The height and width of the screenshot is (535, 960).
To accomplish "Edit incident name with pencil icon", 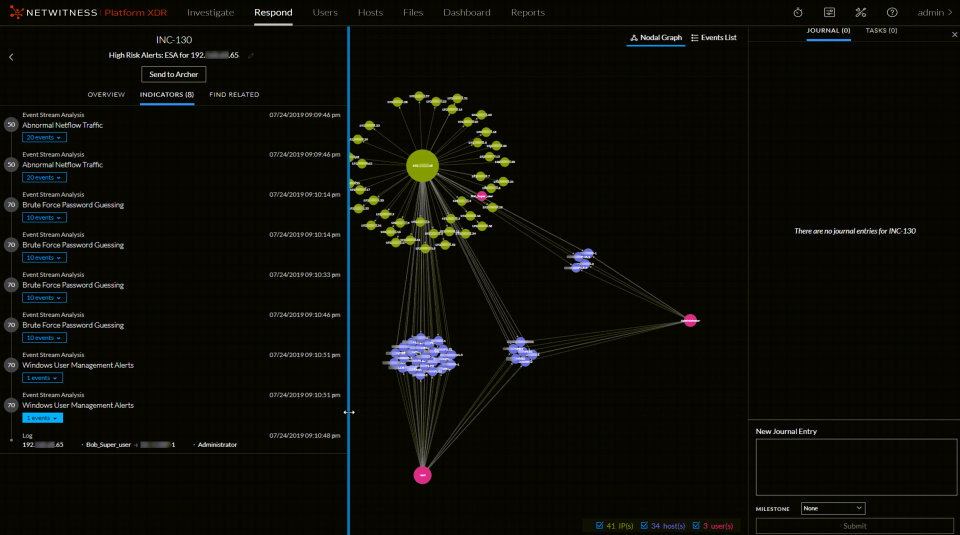I will 250,55.
